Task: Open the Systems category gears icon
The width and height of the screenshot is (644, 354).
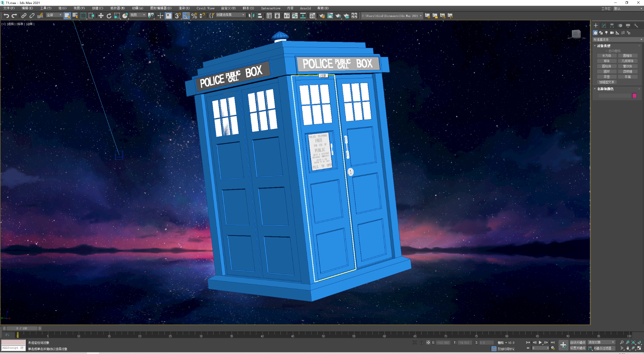Action: coord(629,33)
